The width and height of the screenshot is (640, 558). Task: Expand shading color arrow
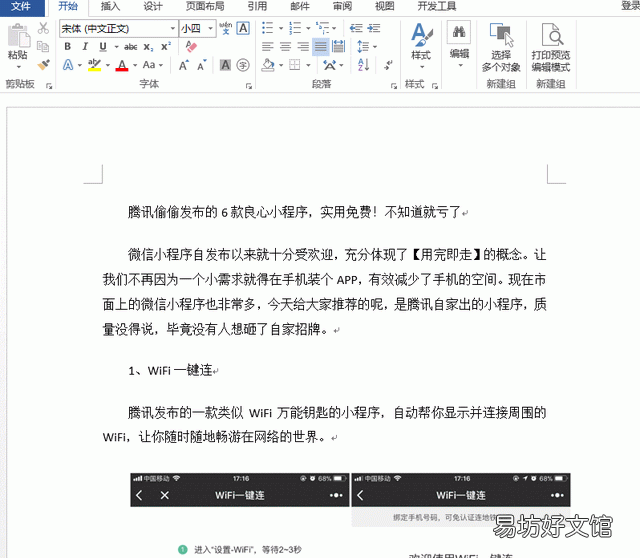click(281, 65)
